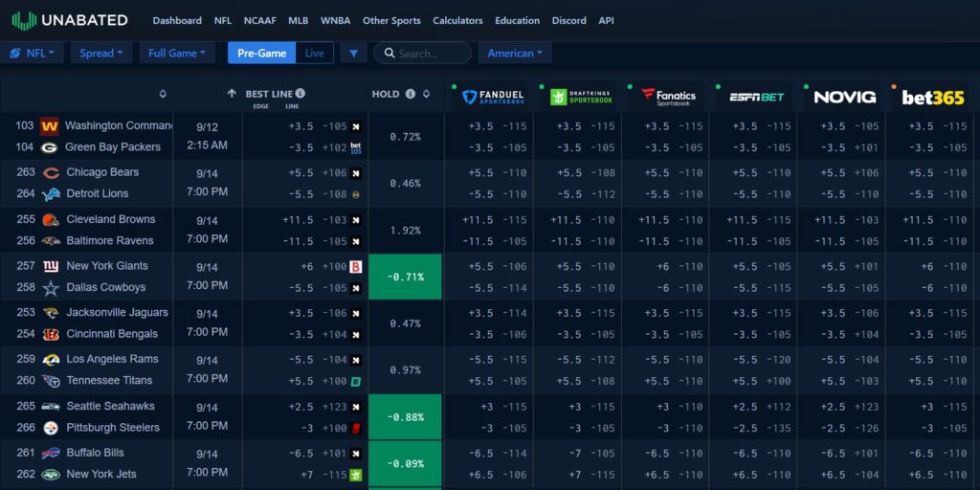The width and height of the screenshot is (980, 490).
Task: Click the 1.92% hold value
Action: tap(405, 231)
